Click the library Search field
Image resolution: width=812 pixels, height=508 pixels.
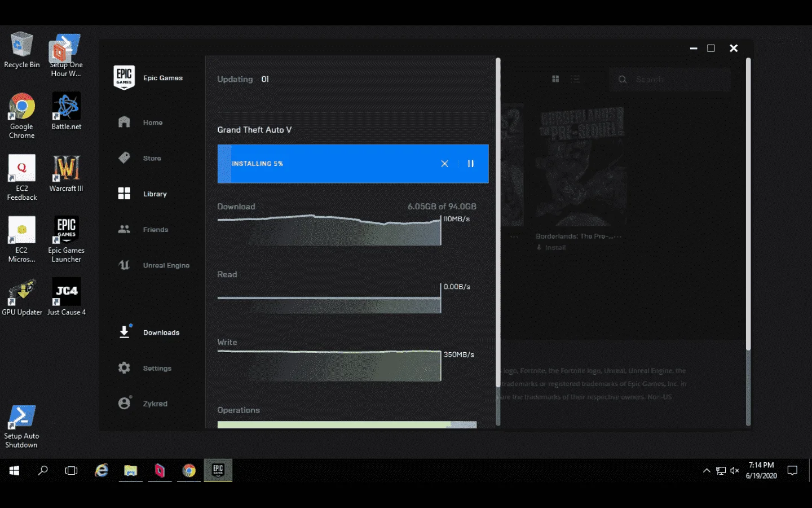coord(670,80)
